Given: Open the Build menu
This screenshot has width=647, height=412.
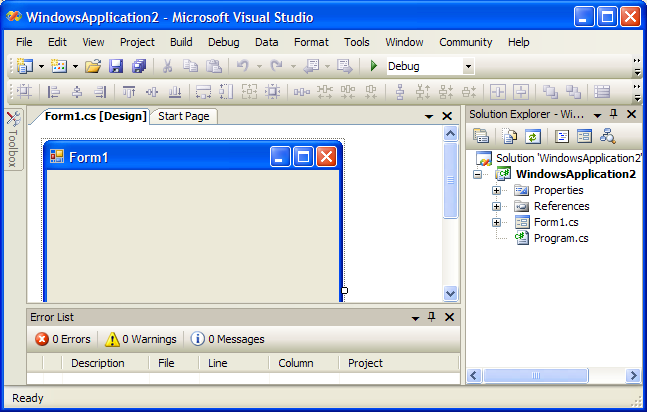Looking at the screenshot, I should 181,42.
